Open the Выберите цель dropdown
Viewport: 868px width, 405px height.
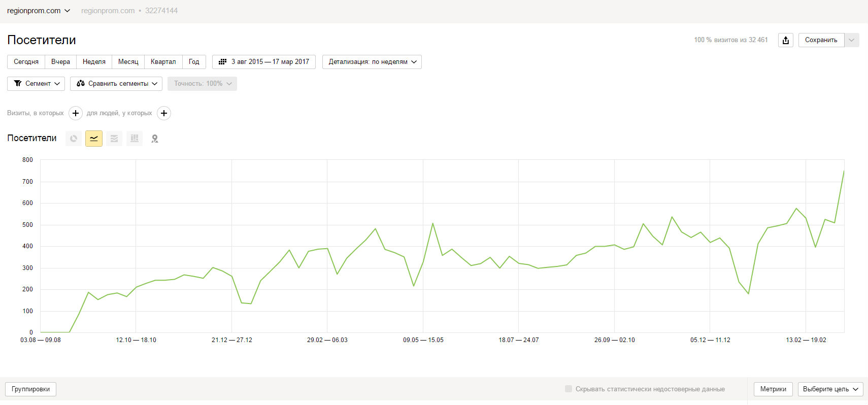tap(830, 389)
